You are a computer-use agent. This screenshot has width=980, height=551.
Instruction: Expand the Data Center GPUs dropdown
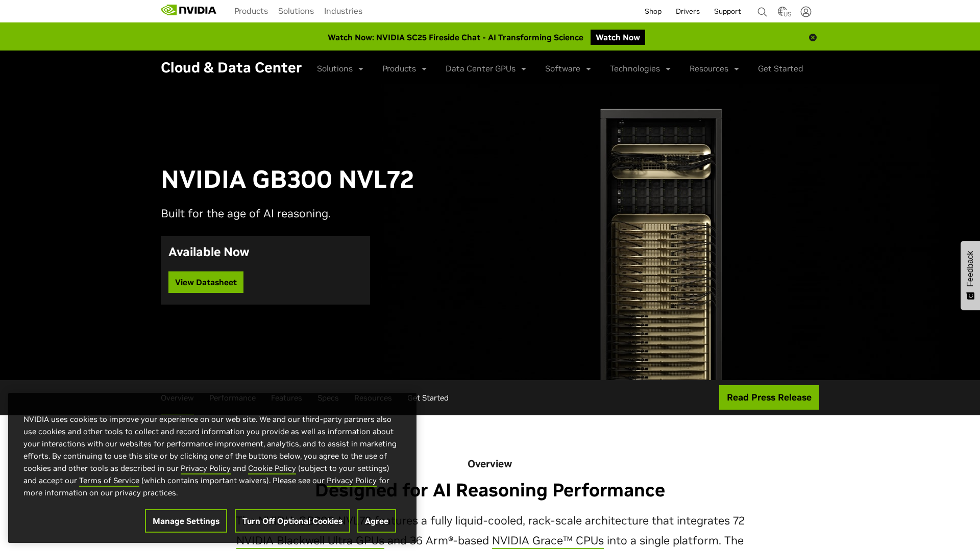click(485, 69)
